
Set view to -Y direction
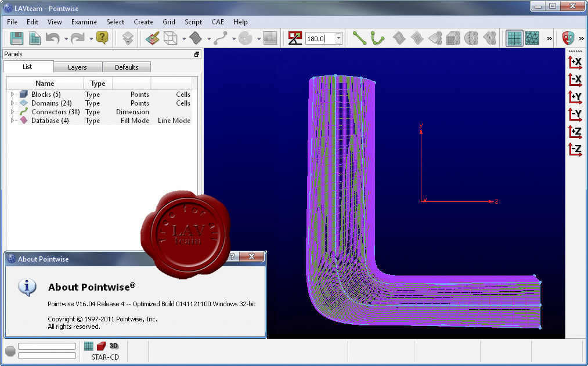pos(575,114)
